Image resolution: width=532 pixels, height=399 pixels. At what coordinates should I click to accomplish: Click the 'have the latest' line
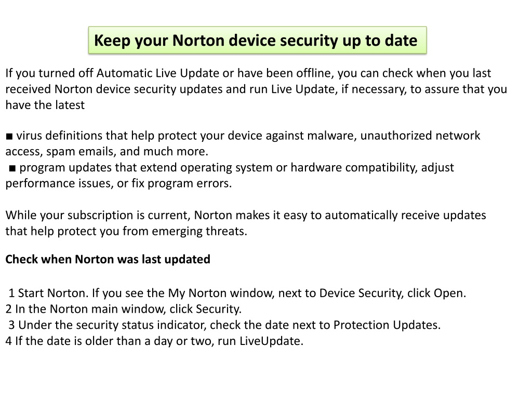click(x=45, y=105)
